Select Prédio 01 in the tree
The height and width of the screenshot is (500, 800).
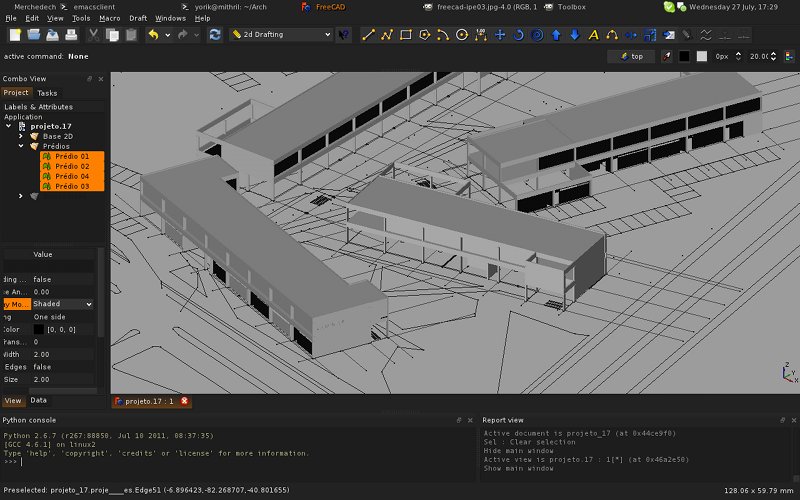tap(72, 156)
